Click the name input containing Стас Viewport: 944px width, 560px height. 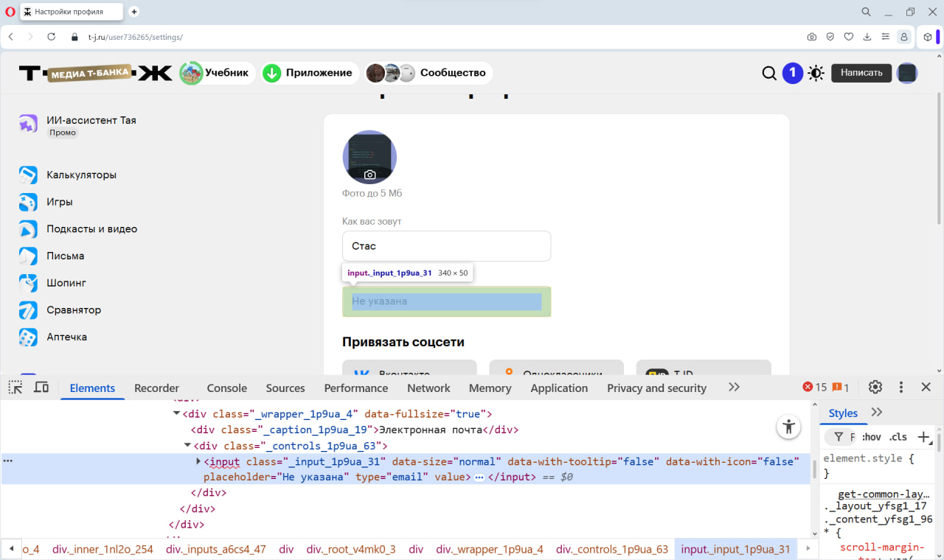tap(446, 245)
